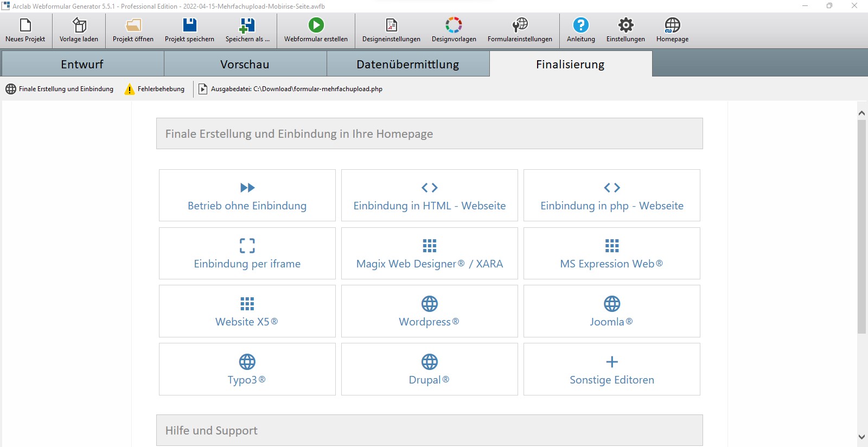Switch to the Vorschau tab
The height and width of the screenshot is (447, 868).
245,64
